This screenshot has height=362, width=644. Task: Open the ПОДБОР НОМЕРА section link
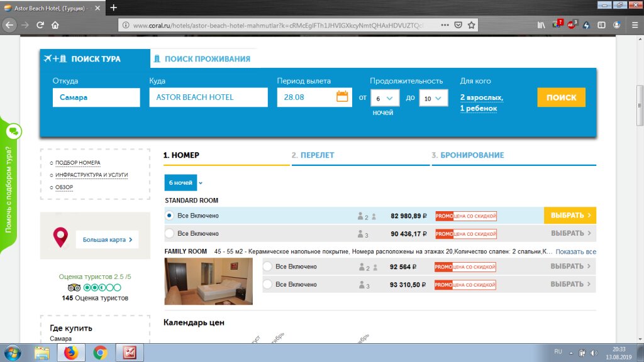coord(77,163)
